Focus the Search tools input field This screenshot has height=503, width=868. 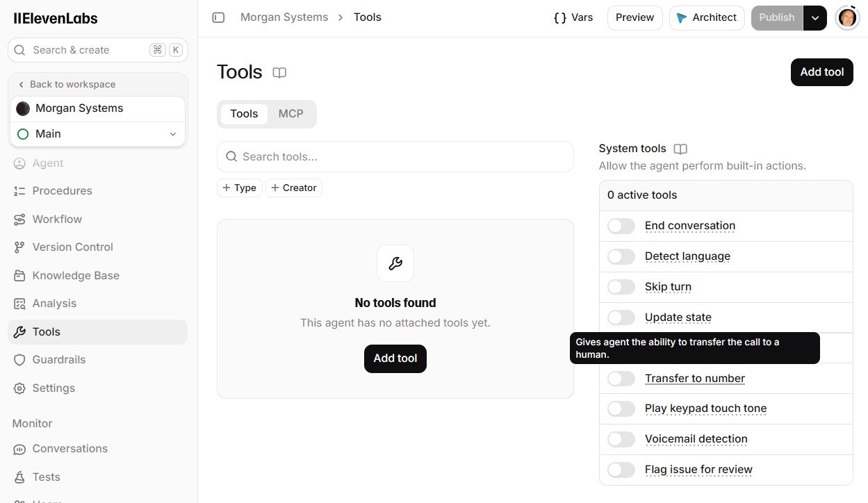pos(395,157)
